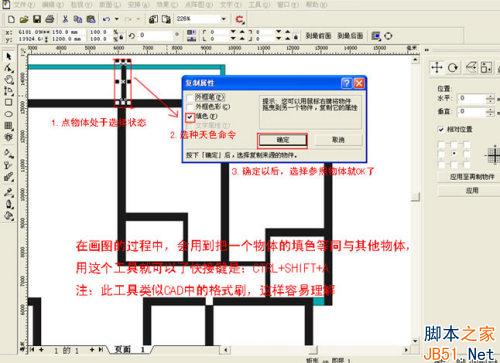Click the 到最前面 button
500x363 pixels.
point(318,36)
